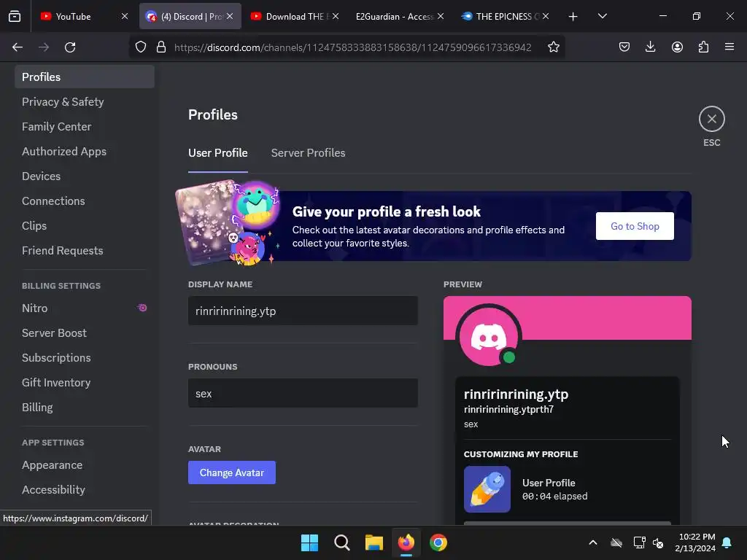Click the pencil User Profile activity icon

487,489
